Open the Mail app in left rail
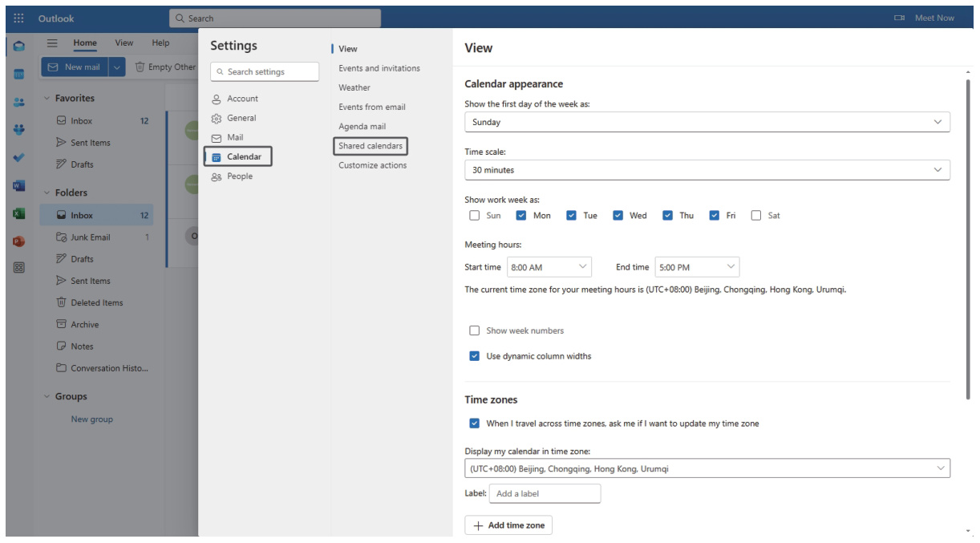 19,47
